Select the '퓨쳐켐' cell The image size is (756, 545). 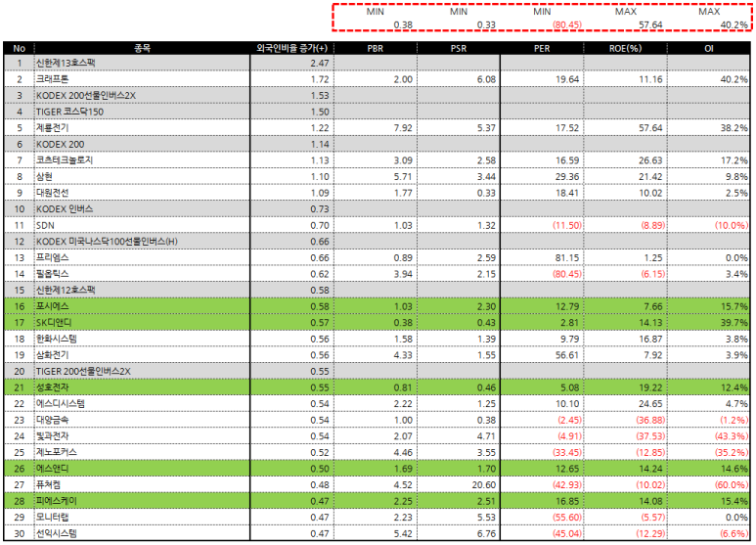(x=142, y=484)
